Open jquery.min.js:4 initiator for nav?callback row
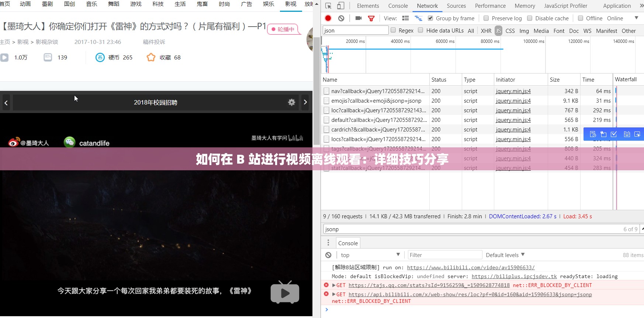644x318 pixels. (x=513, y=91)
